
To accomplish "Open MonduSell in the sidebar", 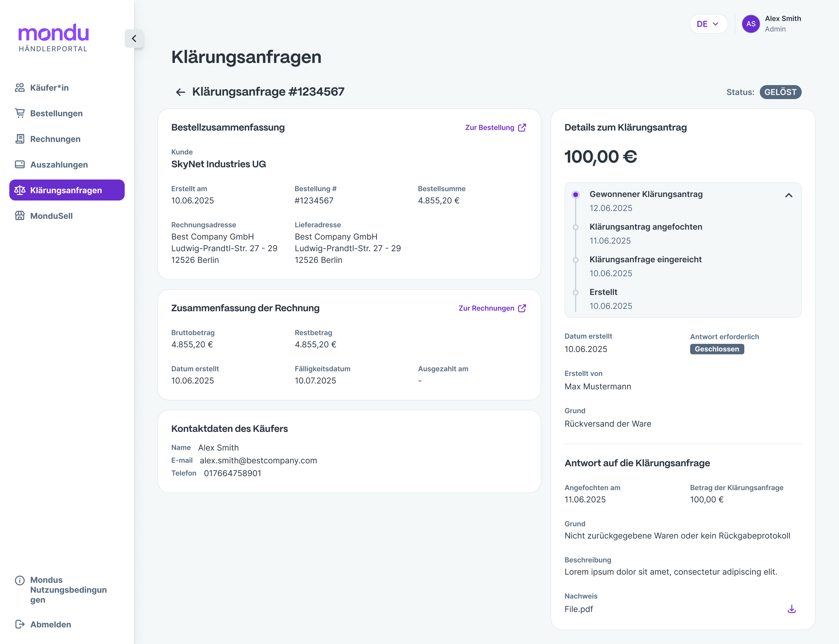I will click(x=51, y=216).
